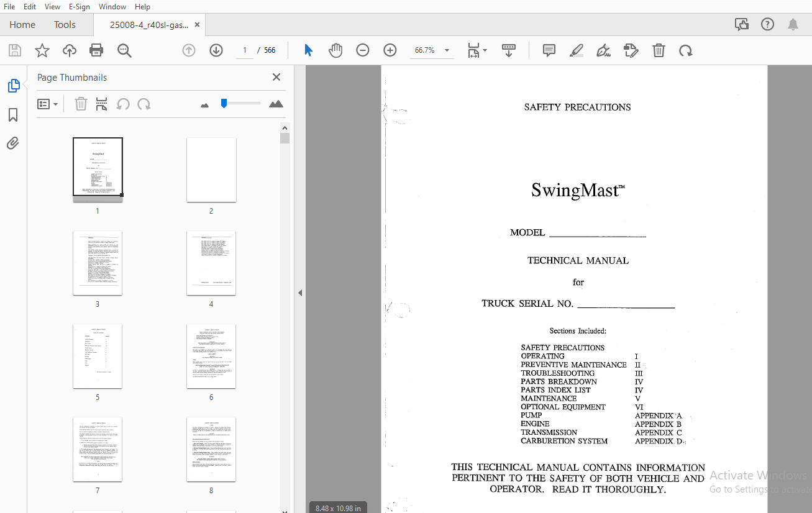Image resolution: width=812 pixels, height=513 pixels.
Task: Open the View menu
Action: tap(52, 6)
